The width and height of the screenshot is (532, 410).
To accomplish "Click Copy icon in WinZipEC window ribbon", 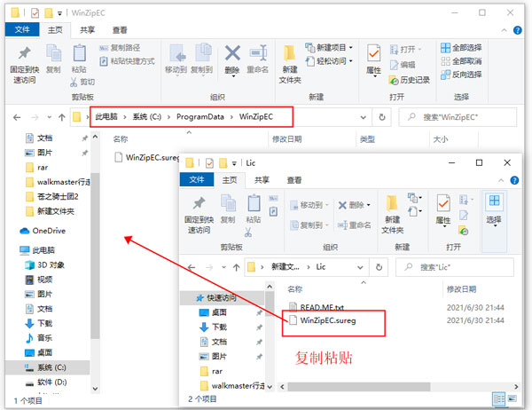I will [x=53, y=59].
